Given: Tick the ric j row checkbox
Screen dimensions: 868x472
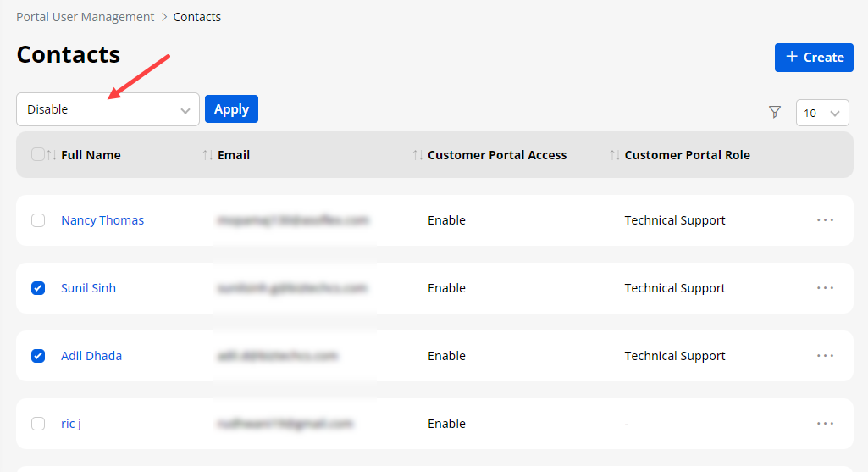Looking at the screenshot, I should coord(38,424).
